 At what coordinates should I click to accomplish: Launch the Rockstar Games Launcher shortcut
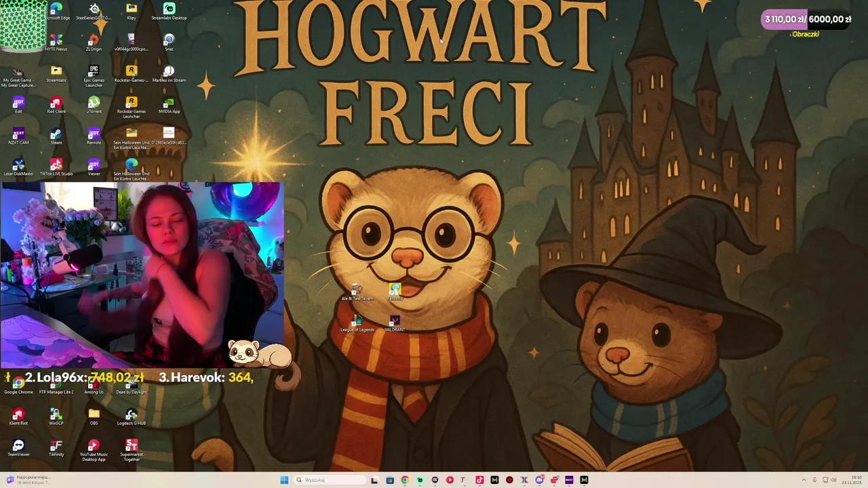tap(132, 107)
